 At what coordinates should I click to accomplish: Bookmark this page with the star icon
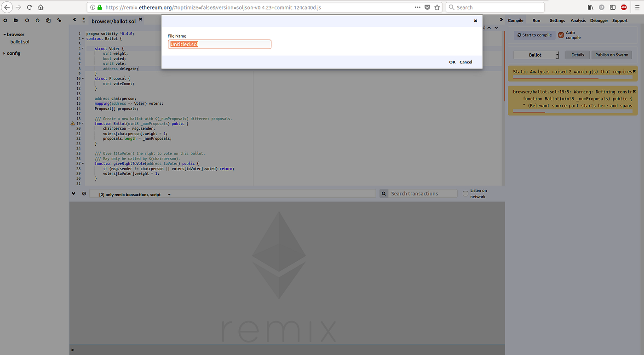(437, 7)
